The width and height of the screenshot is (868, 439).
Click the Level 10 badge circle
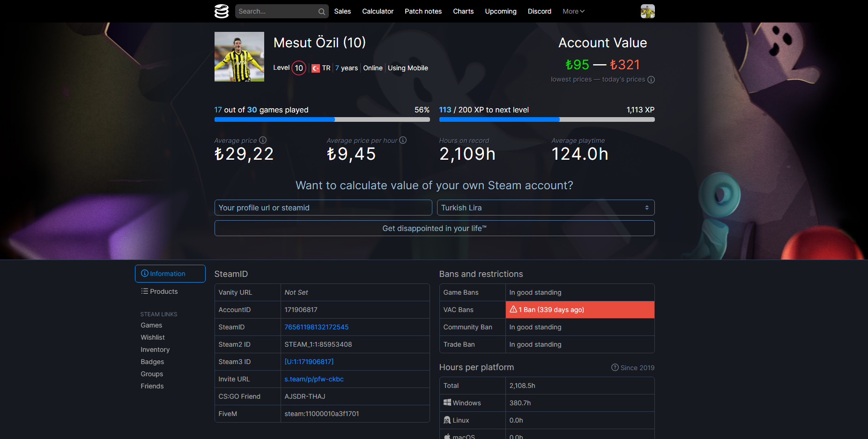(x=299, y=68)
